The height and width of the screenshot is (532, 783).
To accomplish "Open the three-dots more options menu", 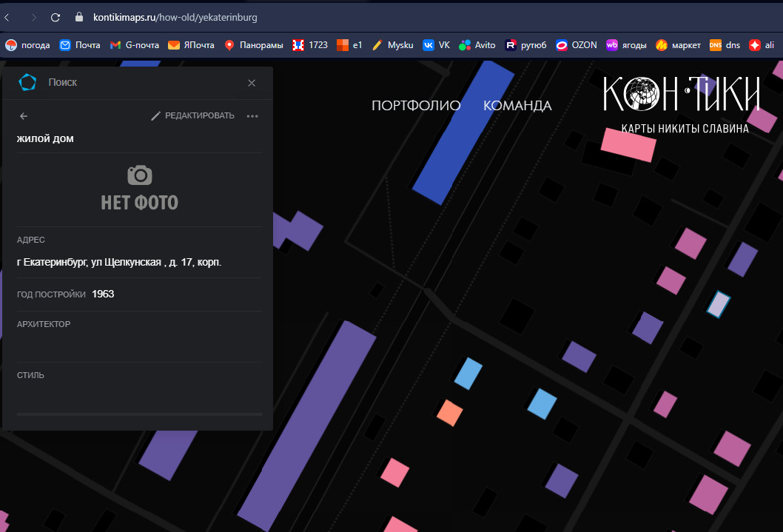I will coord(252,116).
